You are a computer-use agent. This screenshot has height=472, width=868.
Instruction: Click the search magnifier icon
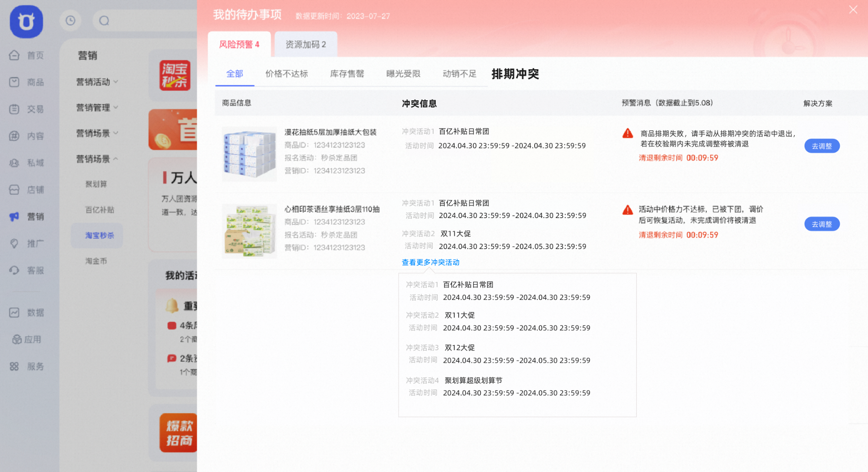[104, 21]
